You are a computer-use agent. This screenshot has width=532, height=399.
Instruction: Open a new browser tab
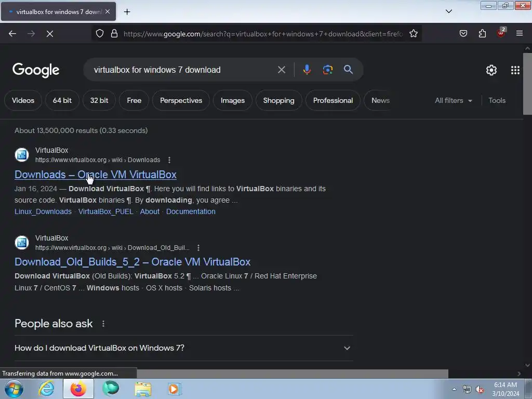pyautogui.click(x=127, y=12)
